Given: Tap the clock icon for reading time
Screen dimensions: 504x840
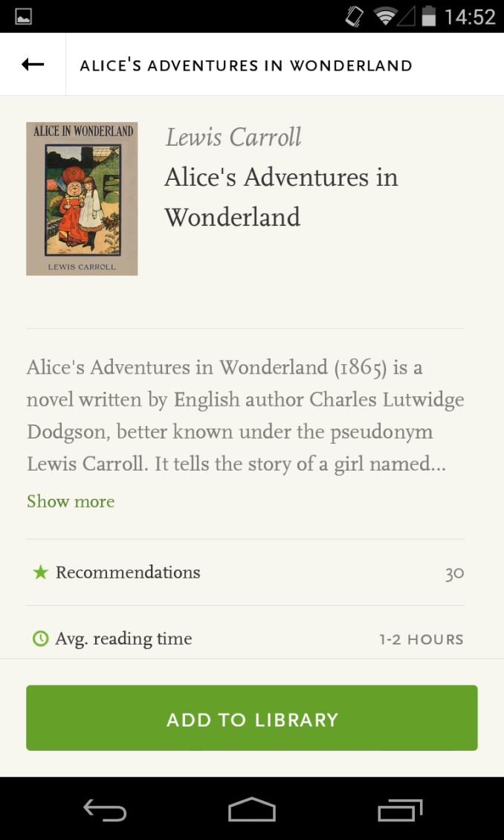Looking at the screenshot, I should pyautogui.click(x=40, y=639).
